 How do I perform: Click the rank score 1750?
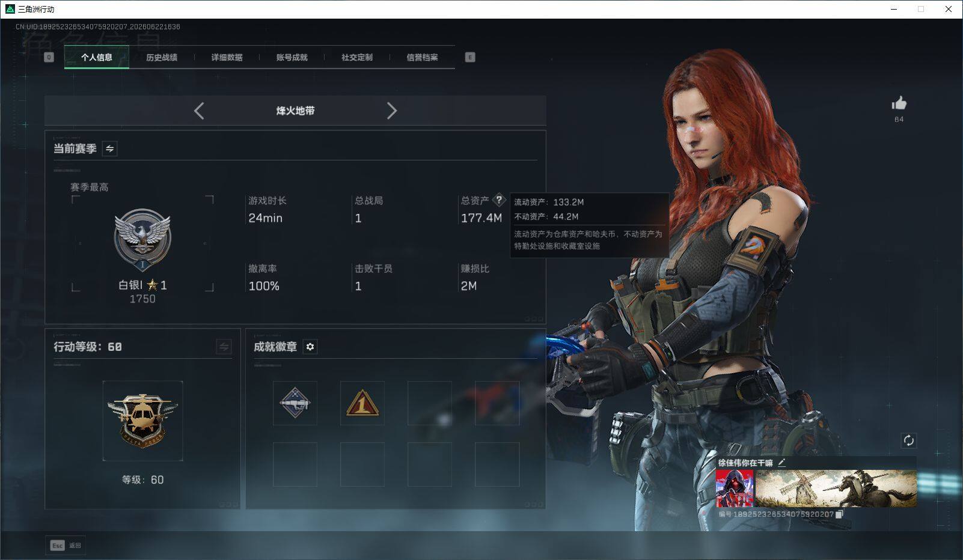(142, 299)
